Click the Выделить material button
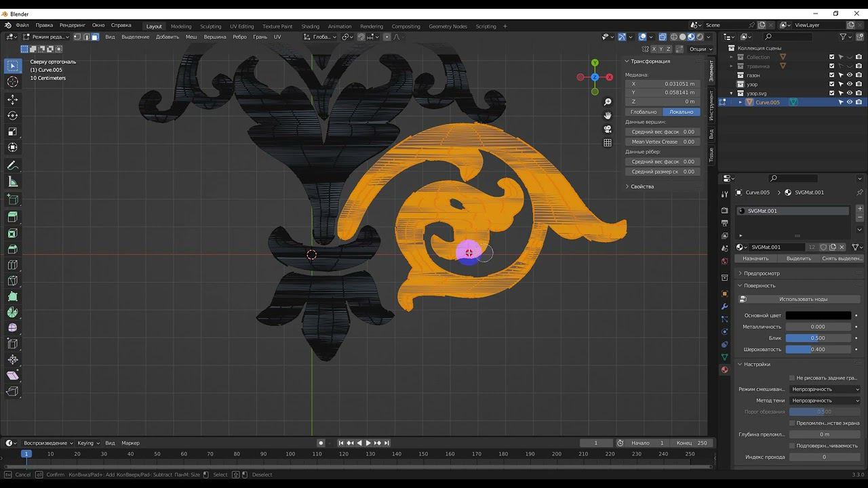 [798, 258]
